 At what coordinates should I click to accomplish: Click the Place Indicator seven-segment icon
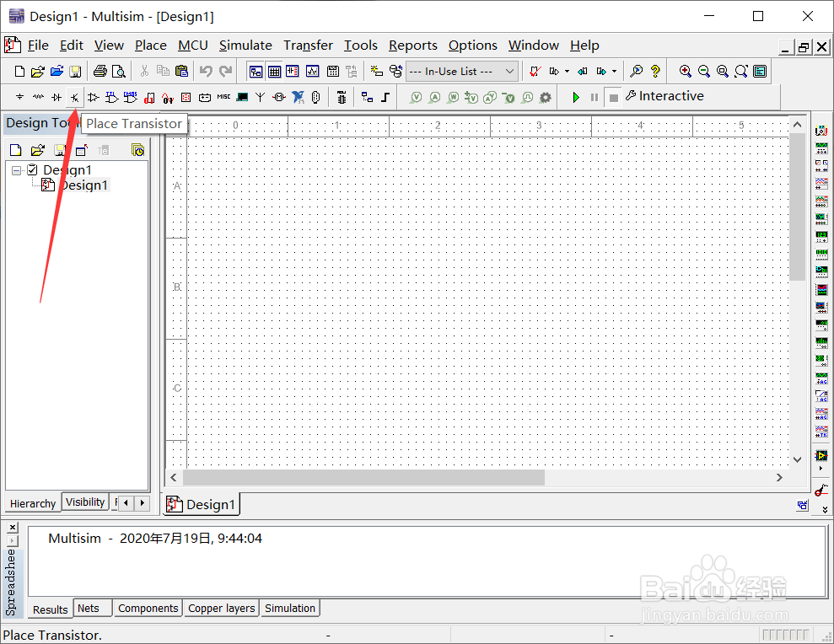click(x=186, y=97)
